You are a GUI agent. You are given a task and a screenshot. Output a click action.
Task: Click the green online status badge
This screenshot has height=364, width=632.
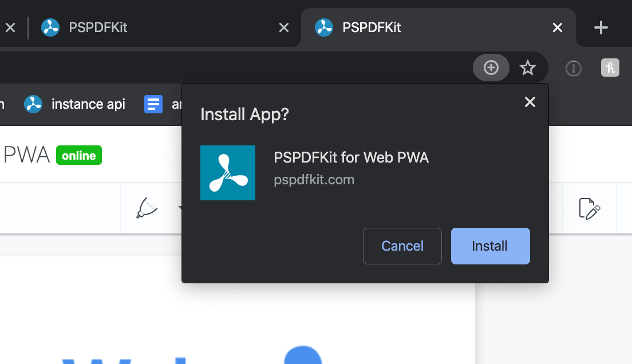pyautogui.click(x=79, y=155)
